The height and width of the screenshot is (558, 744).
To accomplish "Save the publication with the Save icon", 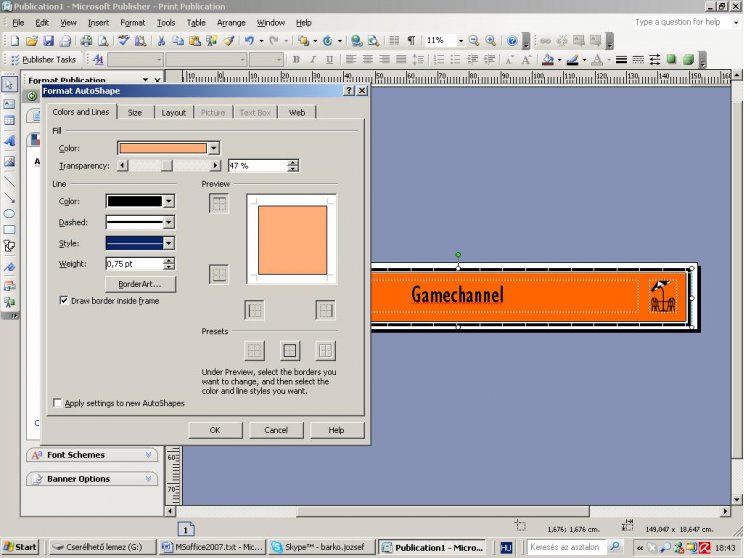I will coord(48,41).
